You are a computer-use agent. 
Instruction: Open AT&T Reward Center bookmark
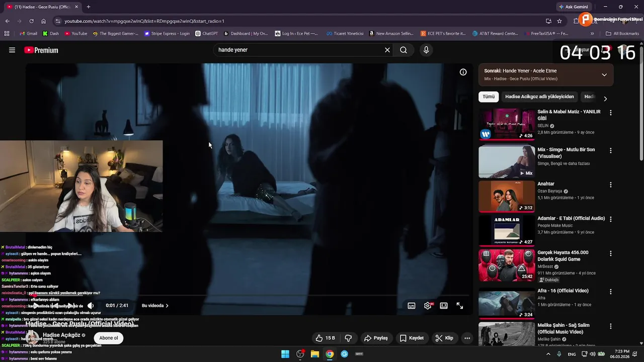tap(495, 34)
